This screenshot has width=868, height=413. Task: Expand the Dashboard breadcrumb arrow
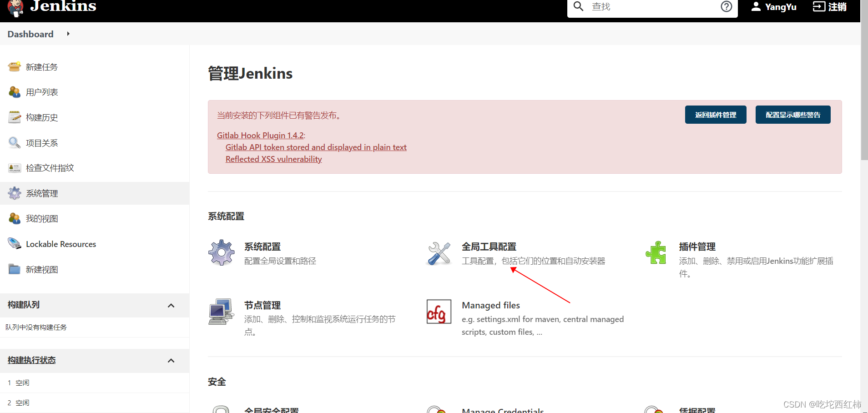[x=68, y=34]
